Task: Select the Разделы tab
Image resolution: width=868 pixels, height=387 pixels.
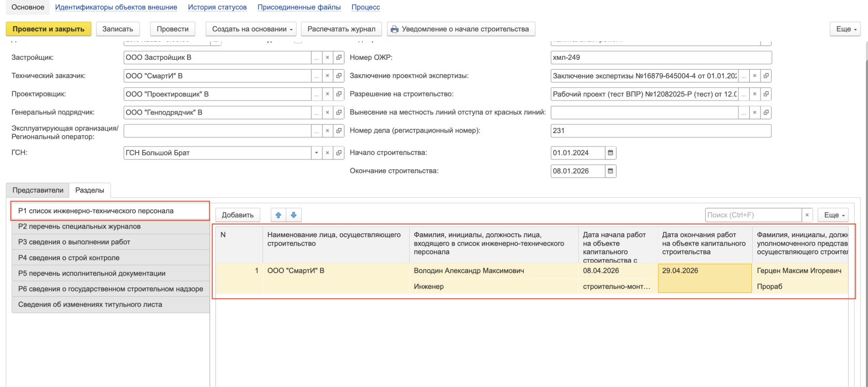Action: coord(90,190)
